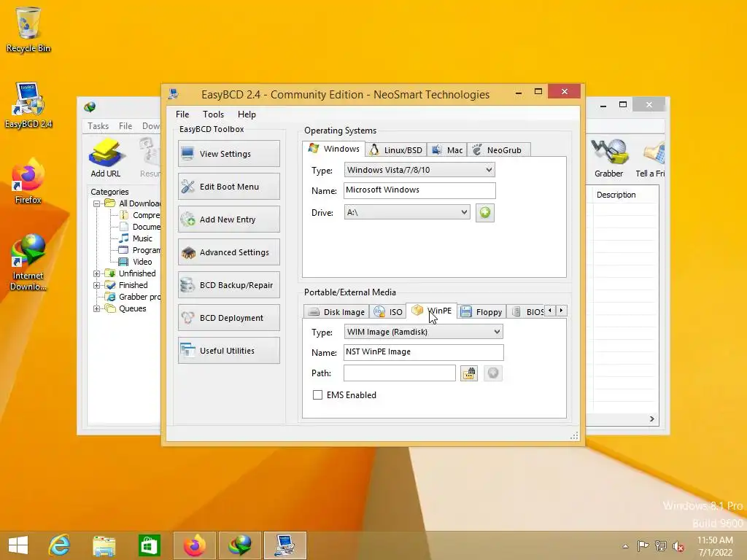
Task: Switch to Internet Download Manager taskbar button
Action: (239, 545)
